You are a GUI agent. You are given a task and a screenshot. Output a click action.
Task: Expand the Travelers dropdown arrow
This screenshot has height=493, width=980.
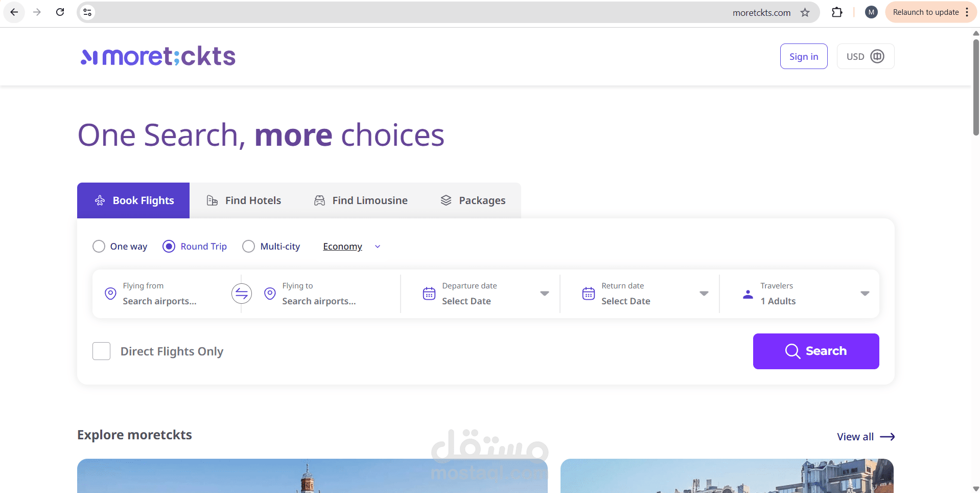[865, 294]
